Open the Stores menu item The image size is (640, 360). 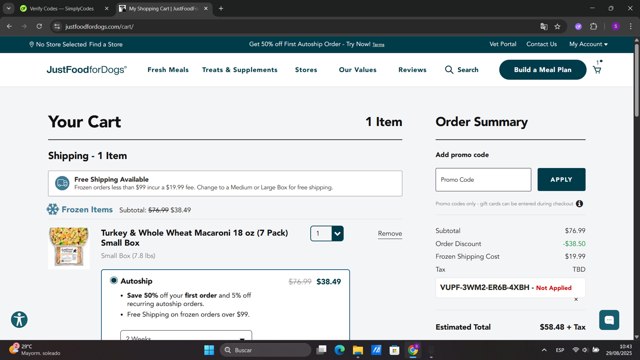(306, 70)
